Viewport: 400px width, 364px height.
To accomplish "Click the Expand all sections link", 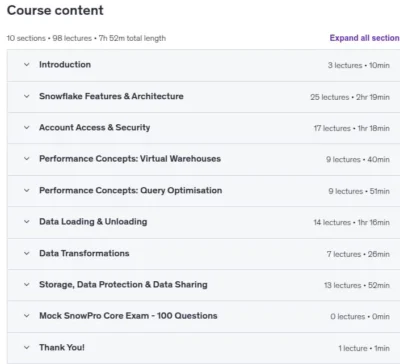I will (x=365, y=38).
